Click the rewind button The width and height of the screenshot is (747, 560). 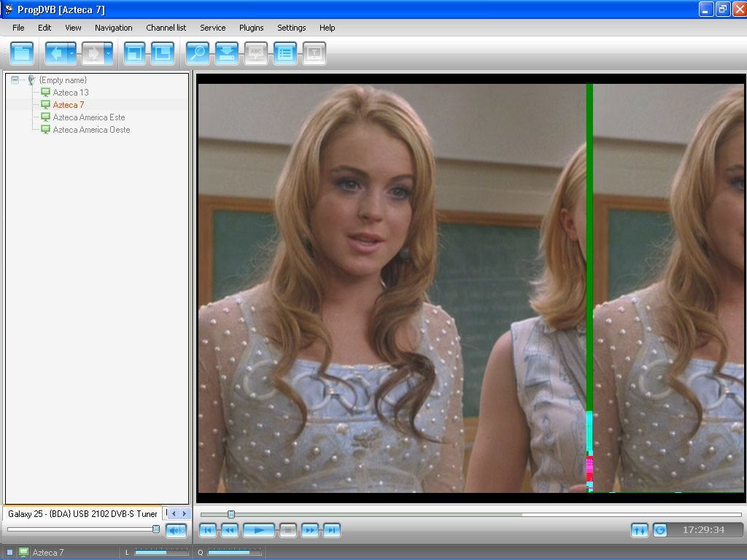(x=230, y=530)
